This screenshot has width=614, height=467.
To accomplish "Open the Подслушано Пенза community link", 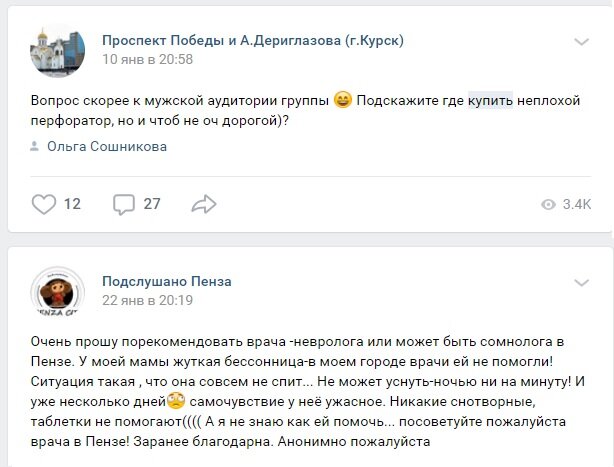I will pyautogui.click(x=167, y=282).
